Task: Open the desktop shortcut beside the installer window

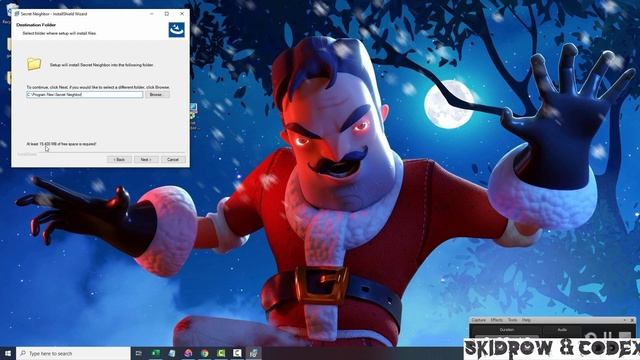Action: (193, 116)
